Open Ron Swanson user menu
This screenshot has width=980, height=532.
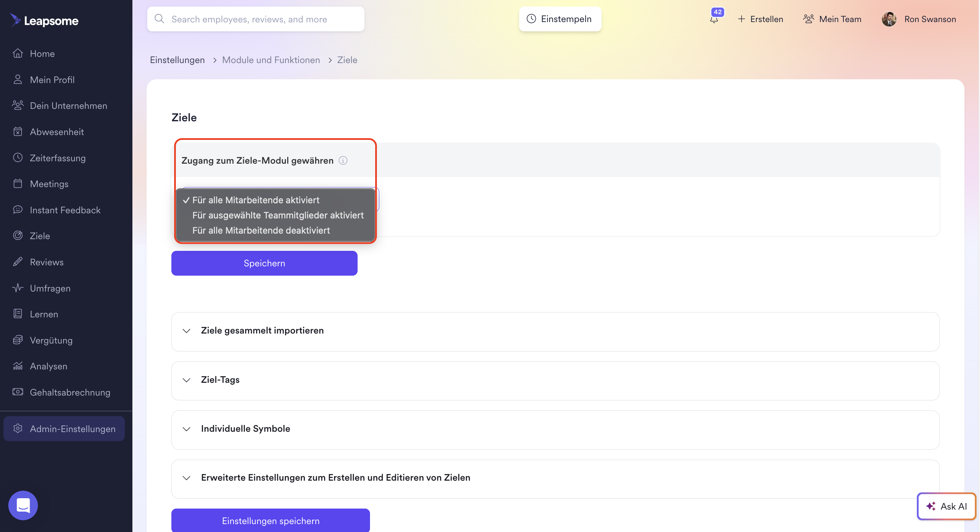[x=919, y=19]
